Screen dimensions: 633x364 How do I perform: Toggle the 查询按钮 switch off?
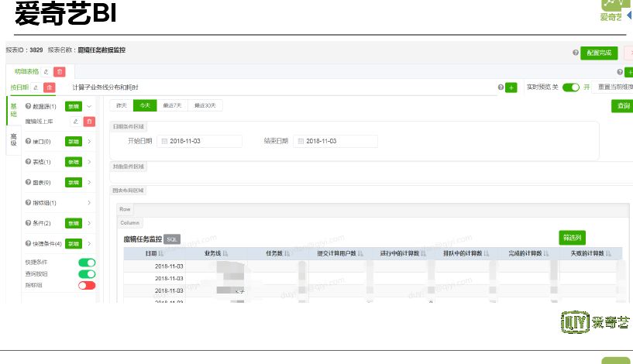pos(87,274)
